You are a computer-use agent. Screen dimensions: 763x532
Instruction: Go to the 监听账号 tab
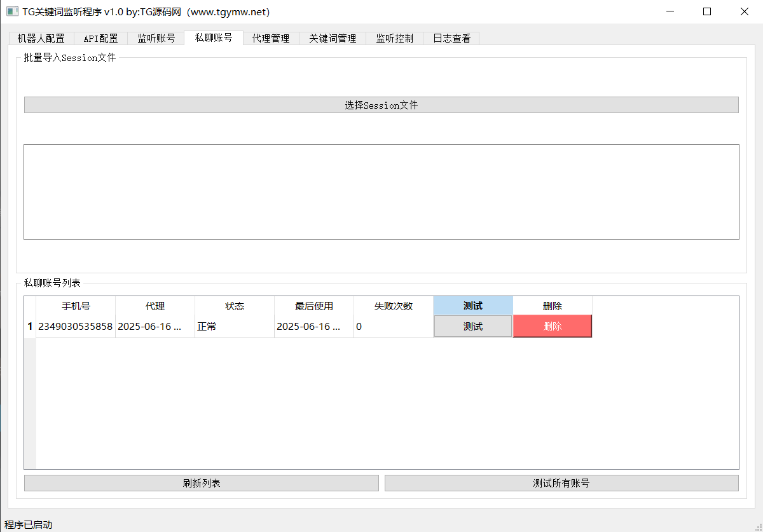[156, 38]
